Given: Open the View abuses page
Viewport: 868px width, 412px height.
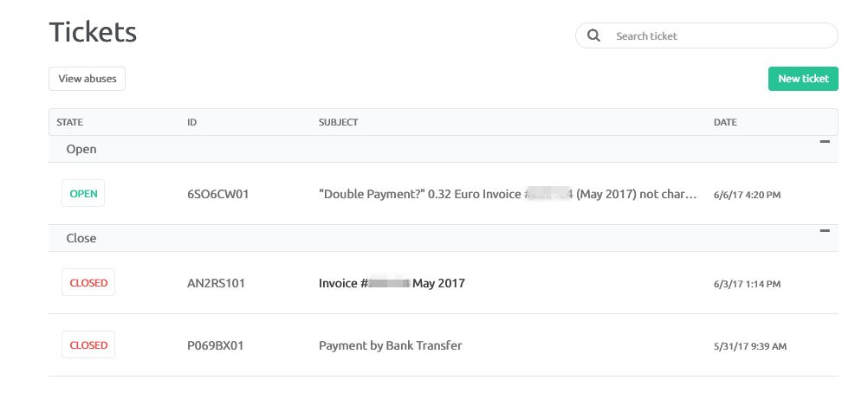Looking at the screenshot, I should tap(87, 79).
